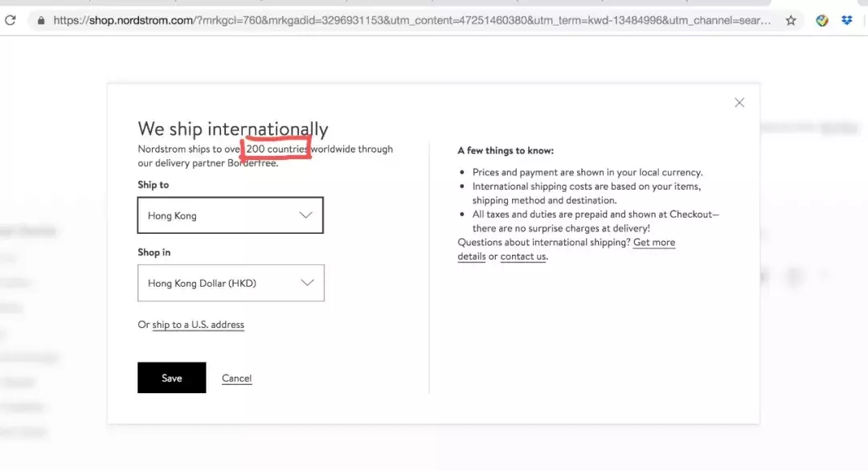The height and width of the screenshot is (471, 868).
Task: Click the padlock site security icon
Action: [40, 20]
